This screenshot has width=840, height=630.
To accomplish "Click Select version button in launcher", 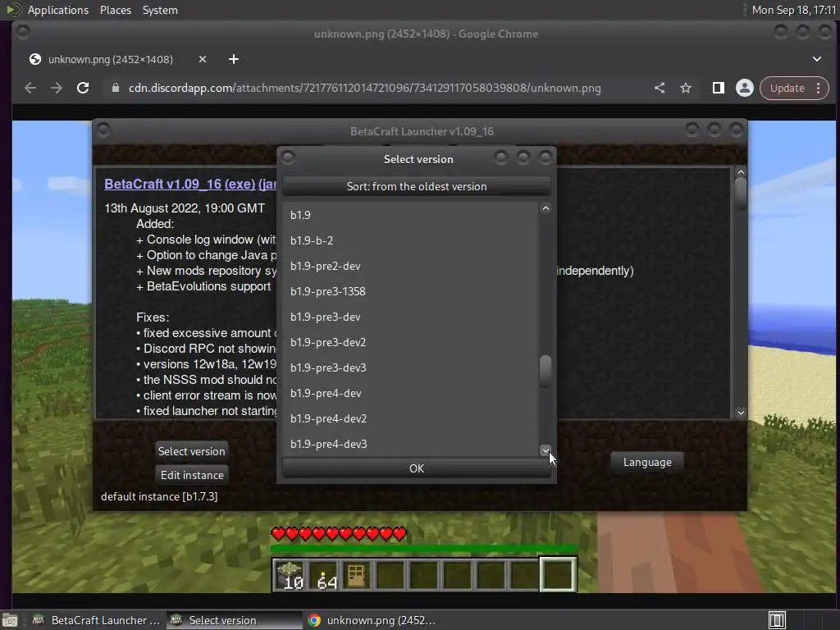I will (191, 451).
